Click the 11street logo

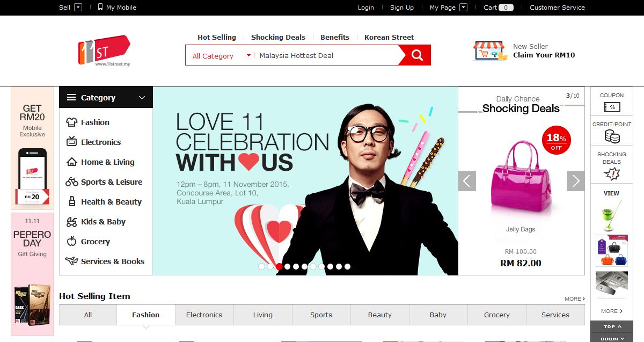104,50
